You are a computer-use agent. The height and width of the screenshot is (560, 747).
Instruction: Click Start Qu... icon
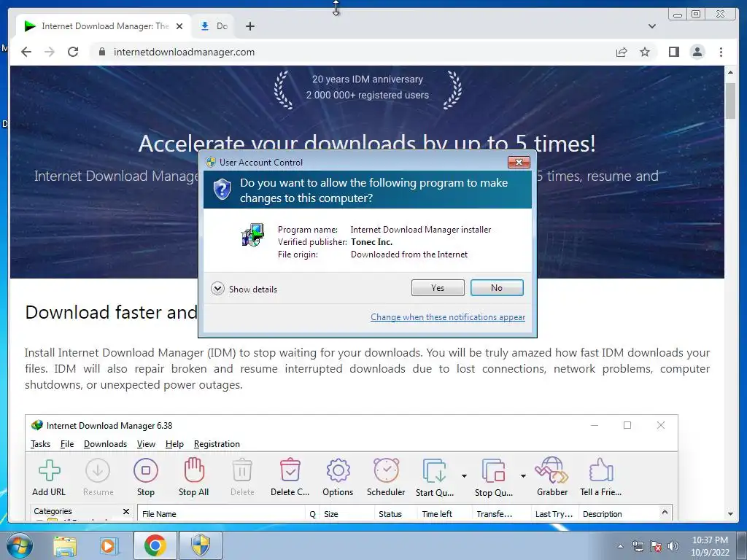point(434,471)
